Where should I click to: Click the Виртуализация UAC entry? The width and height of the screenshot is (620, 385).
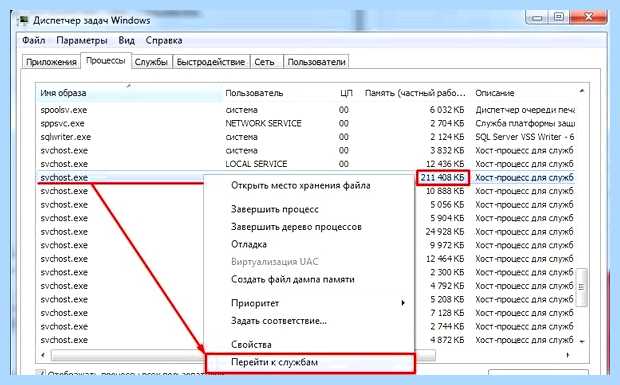coord(274,262)
